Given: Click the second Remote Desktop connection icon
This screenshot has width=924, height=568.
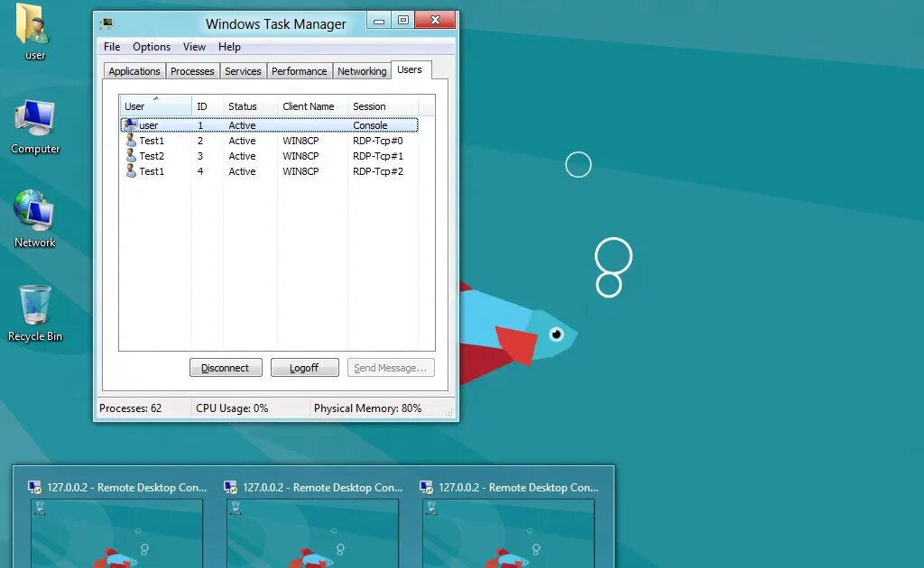Looking at the screenshot, I should pyautogui.click(x=230, y=487).
